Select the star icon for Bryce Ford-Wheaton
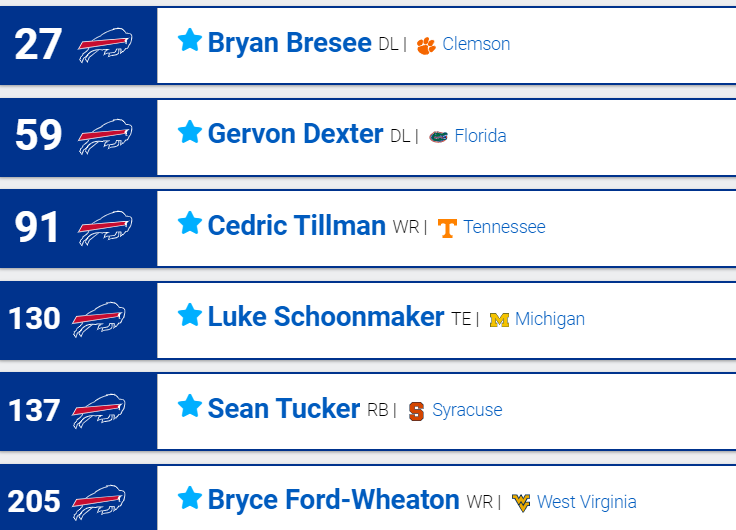The width and height of the screenshot is (736, 530). pyautogui.click(x=190, y=498)
